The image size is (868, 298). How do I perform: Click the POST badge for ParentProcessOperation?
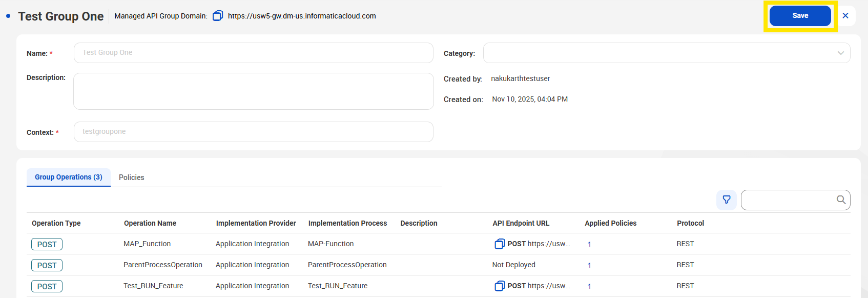pyautogui.click(x=47, y=265)
